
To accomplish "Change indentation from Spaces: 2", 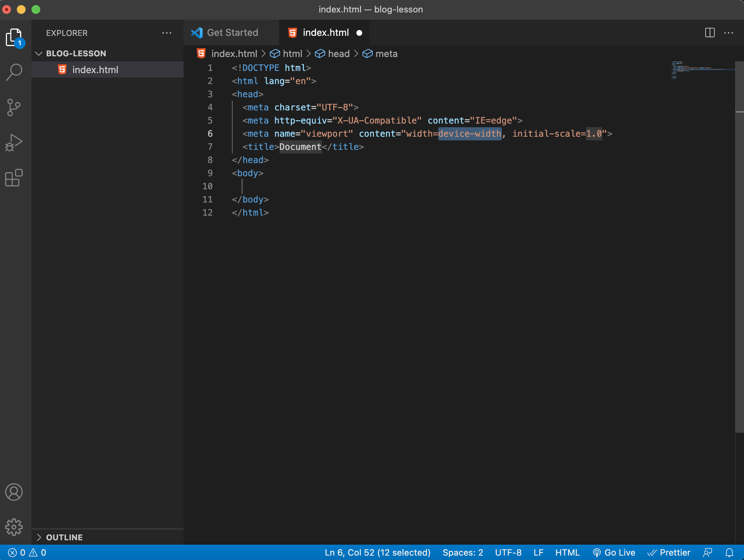I will pyautogui.click(x=463, y=553).
